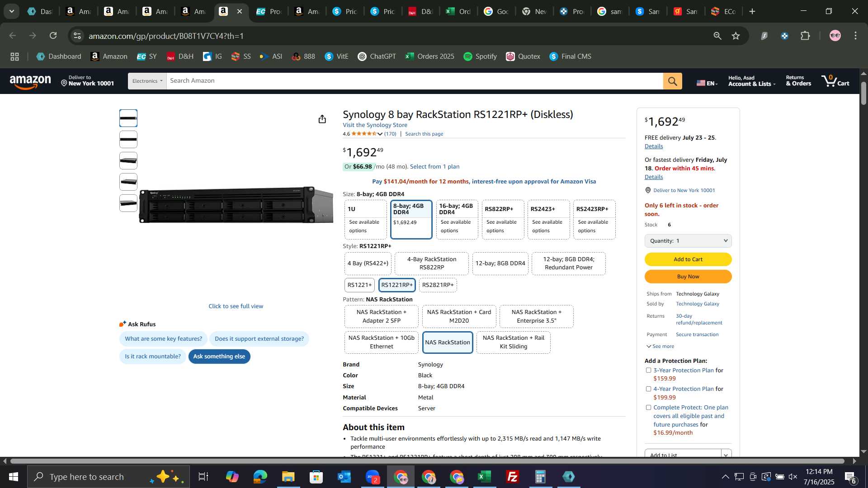Click the Add to Cart button
The image size is (868, 488).
[688, 259]
